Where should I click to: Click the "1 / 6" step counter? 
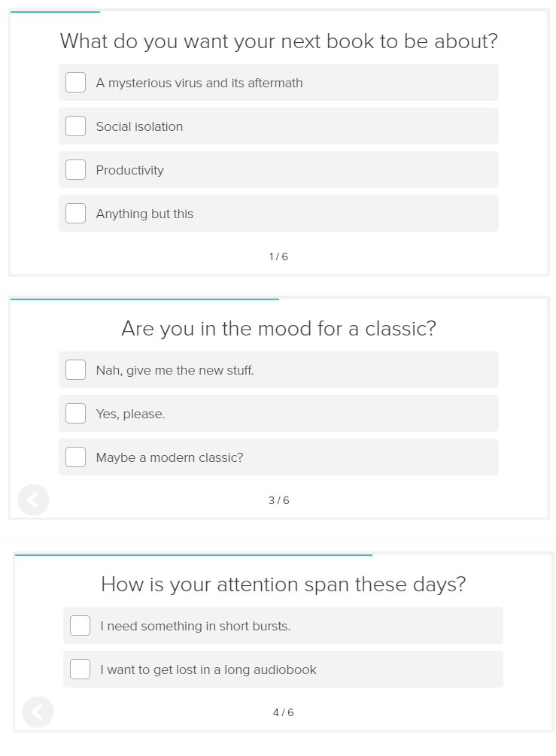278,257
